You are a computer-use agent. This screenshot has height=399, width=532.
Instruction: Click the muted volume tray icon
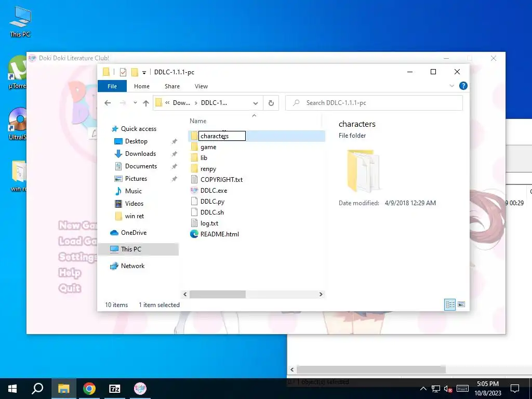point(448,389)
